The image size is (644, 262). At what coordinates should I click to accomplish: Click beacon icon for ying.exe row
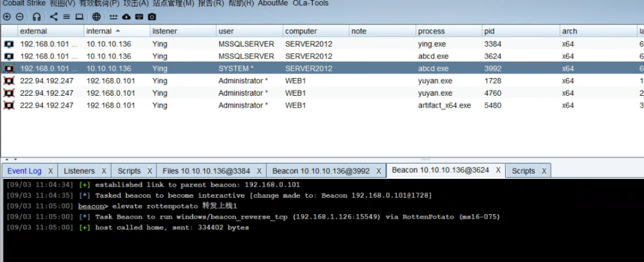coord(9,44)
